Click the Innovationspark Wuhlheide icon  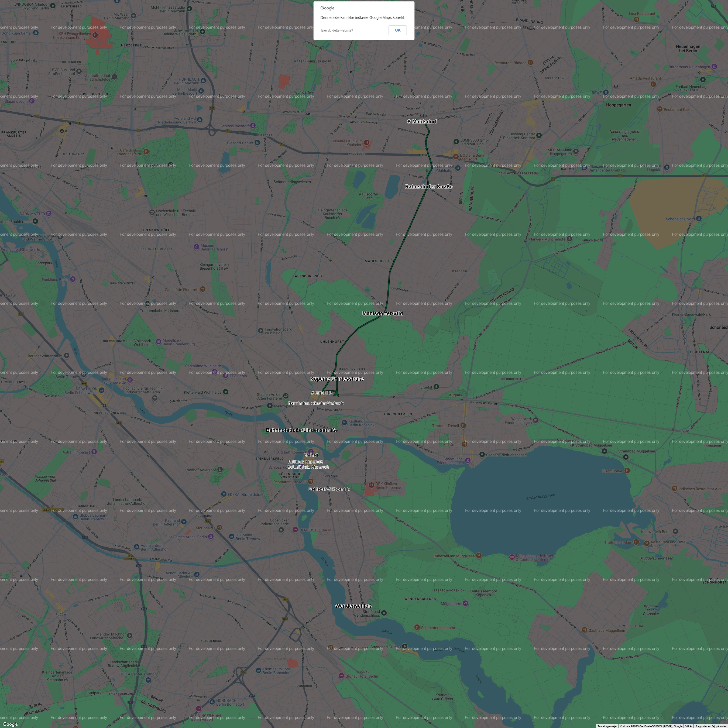pos(260,331)
